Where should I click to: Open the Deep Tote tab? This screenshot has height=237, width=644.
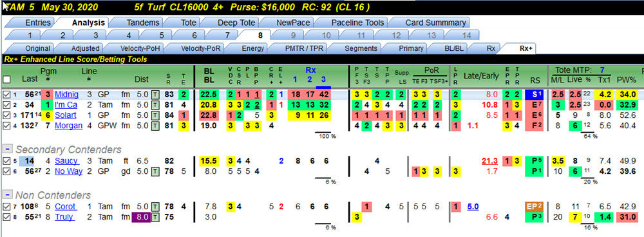236,23
